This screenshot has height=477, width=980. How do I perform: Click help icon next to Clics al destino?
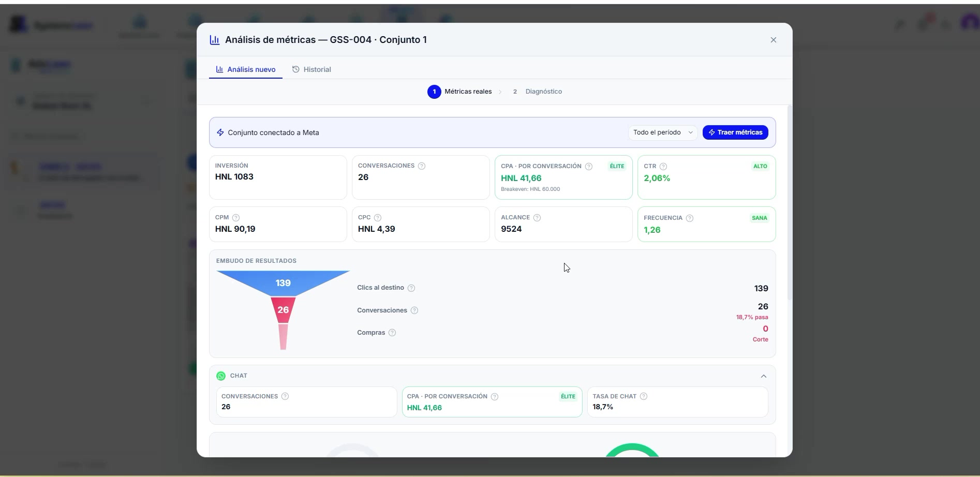click(411, 288)
